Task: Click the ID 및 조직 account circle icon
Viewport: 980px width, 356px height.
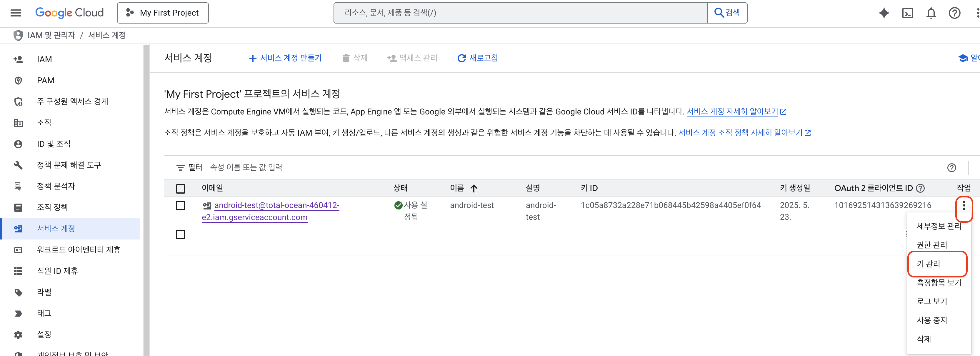Action: 18,144
